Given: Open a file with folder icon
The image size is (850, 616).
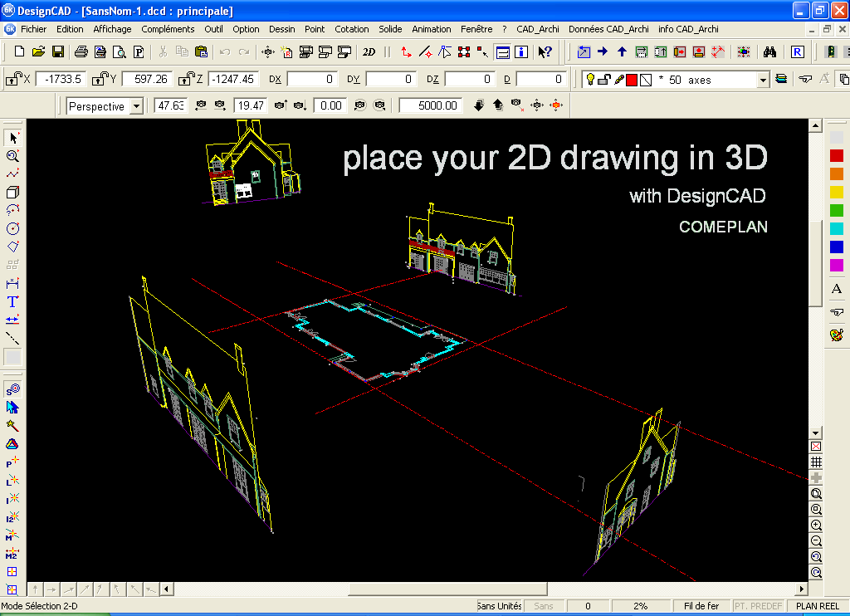Looking at the screenshot, I should [38, 51].
